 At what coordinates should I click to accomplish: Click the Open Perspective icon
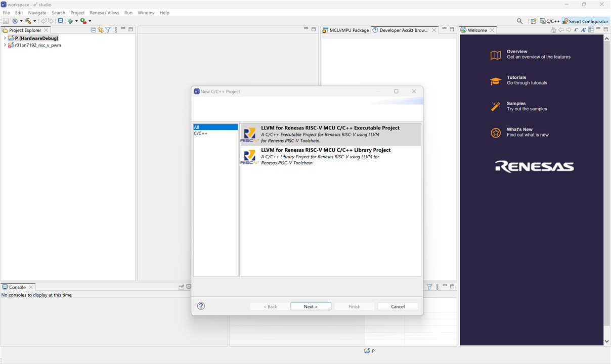tap(533, 21)
